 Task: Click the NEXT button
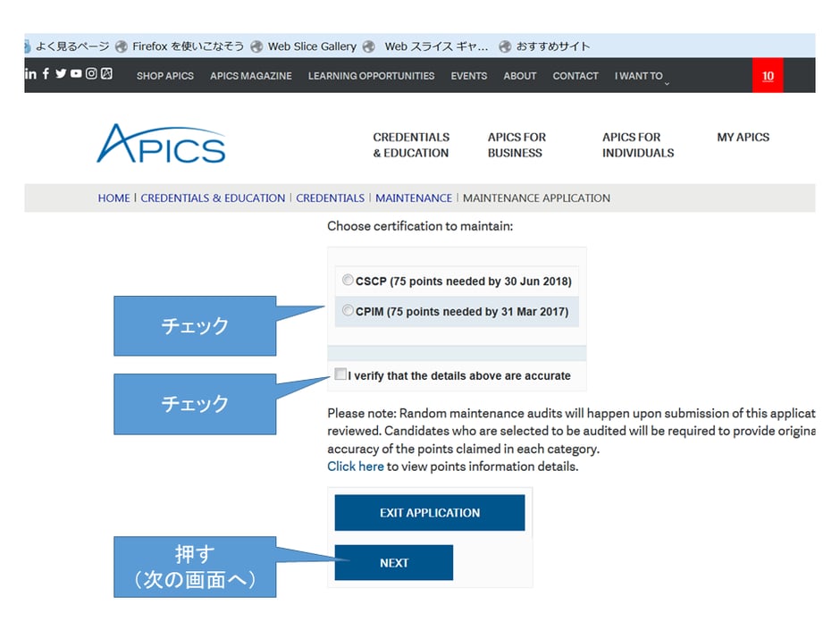click(394, 562)
